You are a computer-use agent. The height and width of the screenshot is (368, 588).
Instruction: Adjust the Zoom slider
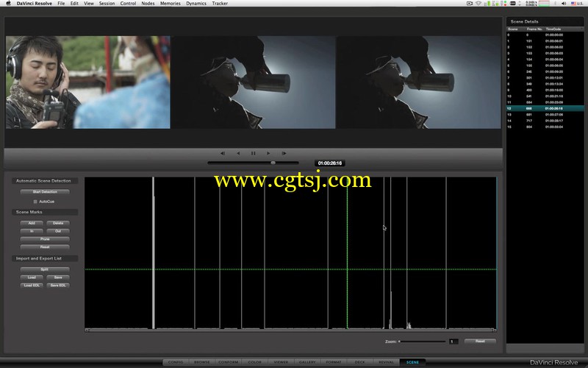422,342
